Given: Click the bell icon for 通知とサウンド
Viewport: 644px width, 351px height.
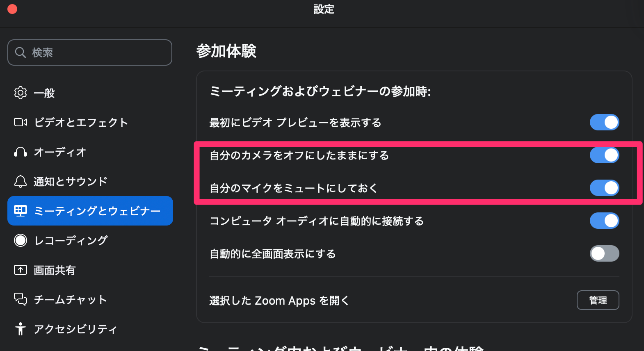Looking at the screenshot, I should pos(21,181).
